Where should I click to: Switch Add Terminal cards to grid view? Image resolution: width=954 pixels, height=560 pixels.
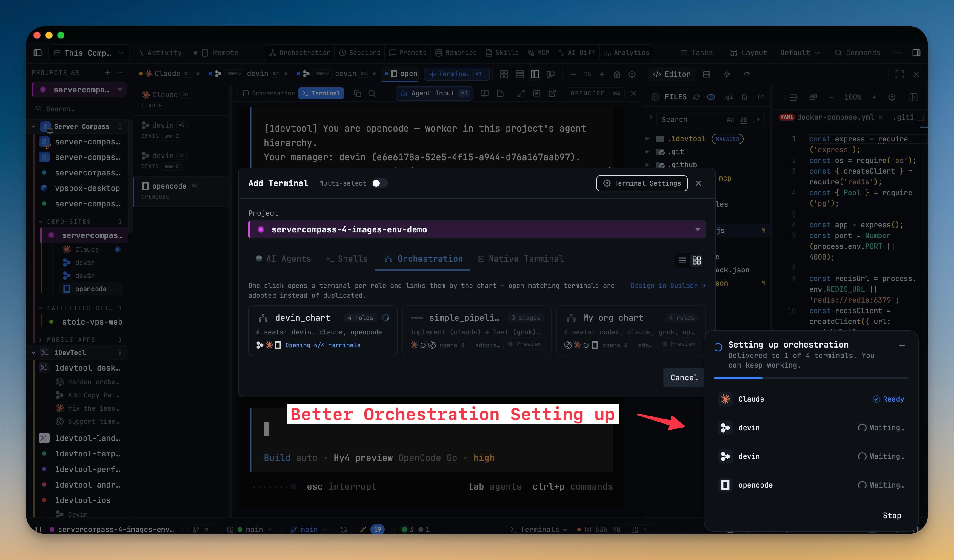697,260
